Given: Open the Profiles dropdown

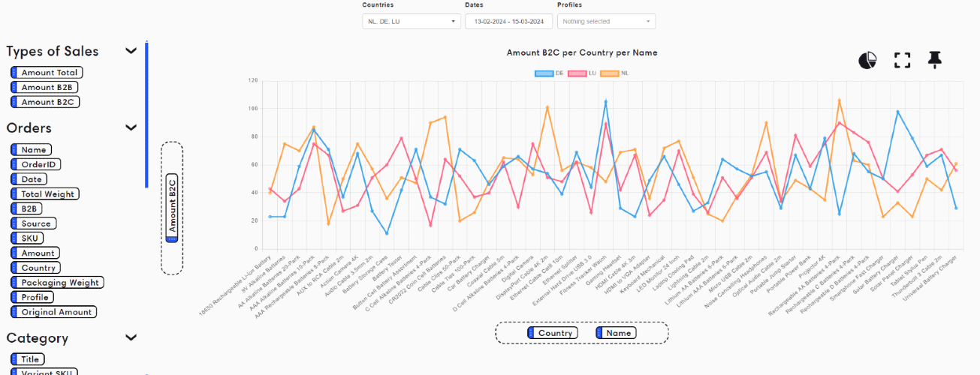Looking at the screenshot, I should [606, 22].
